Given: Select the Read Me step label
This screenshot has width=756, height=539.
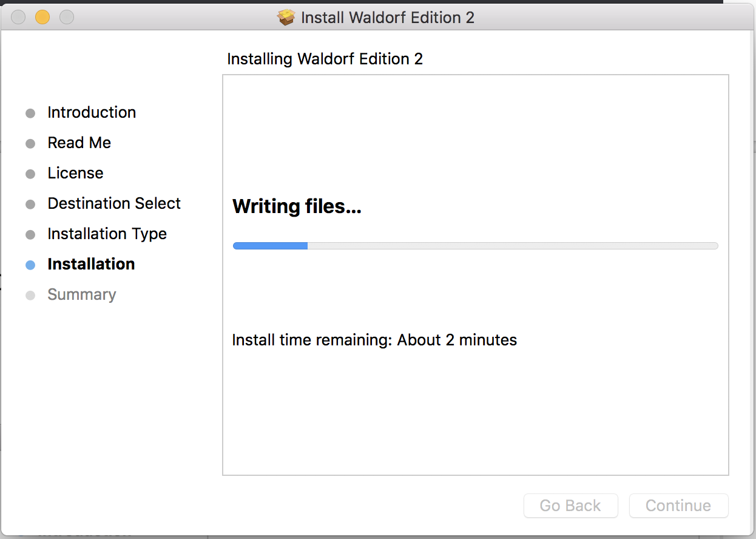Looking at the screenshot, I should pos(79,143).
